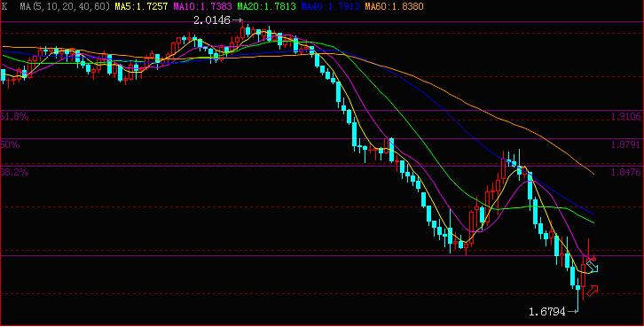This screenshot has width=644, height=327.
Task: Select the magenta MA10:1.7383 legend value
Action: 202,6
